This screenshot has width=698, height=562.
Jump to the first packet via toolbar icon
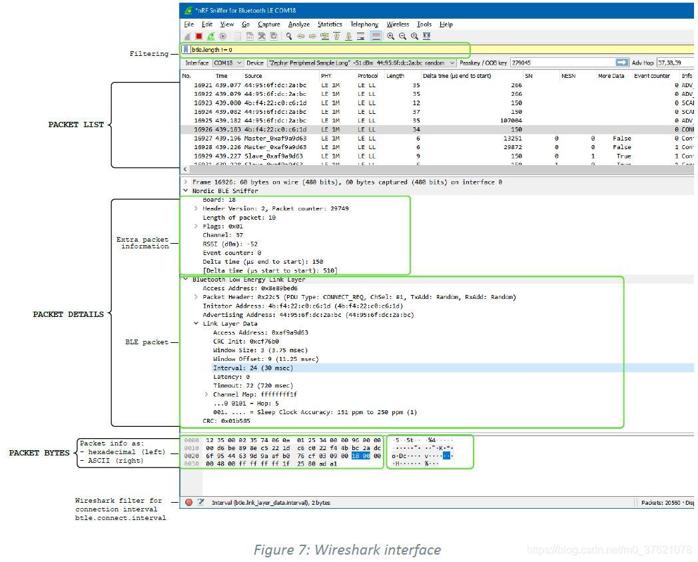337,37
